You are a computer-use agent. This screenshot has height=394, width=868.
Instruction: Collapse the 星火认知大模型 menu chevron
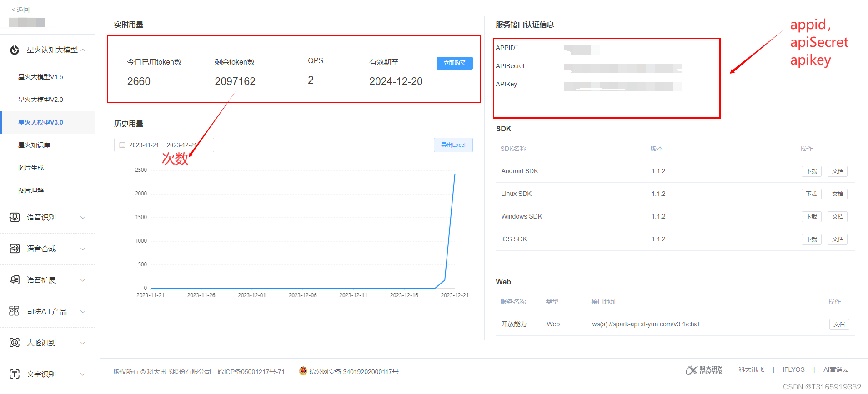point(83,50)
